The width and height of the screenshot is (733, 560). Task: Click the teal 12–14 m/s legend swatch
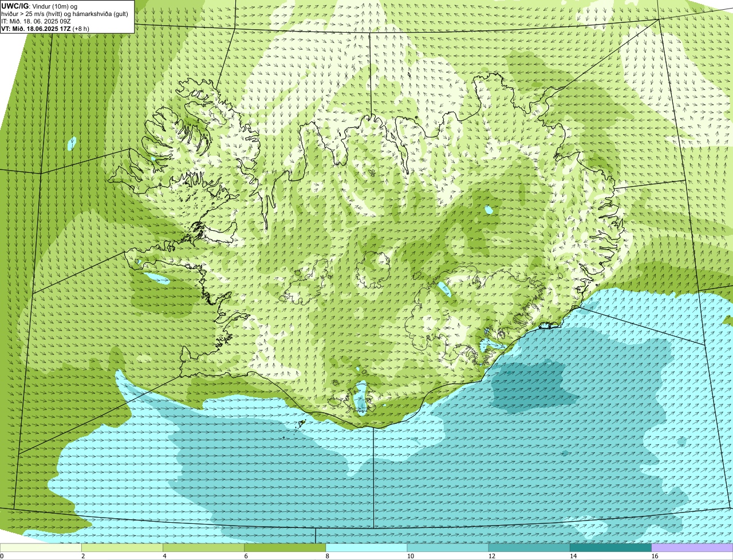coord(529,548)
